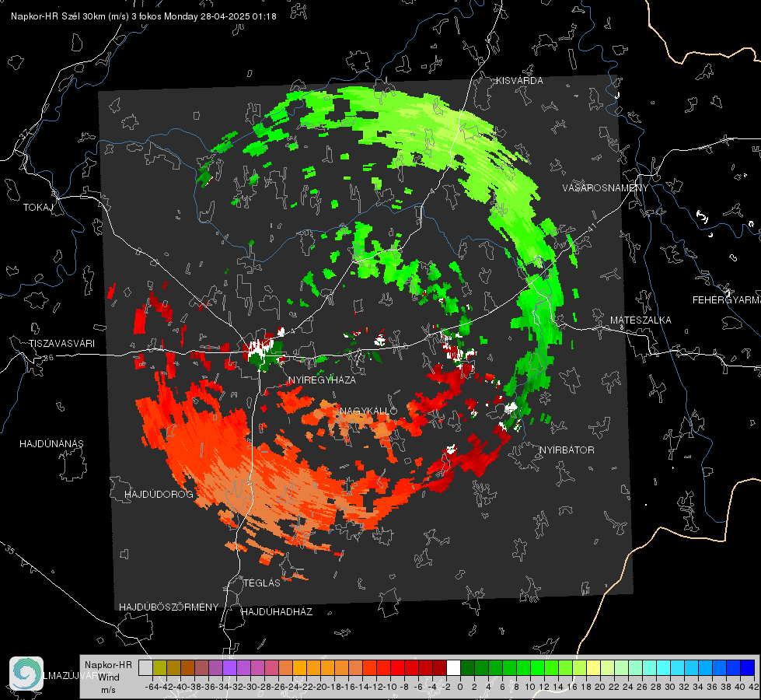
Task: Click the 20 value on the legend scale
Action: (x=600, y=687)
